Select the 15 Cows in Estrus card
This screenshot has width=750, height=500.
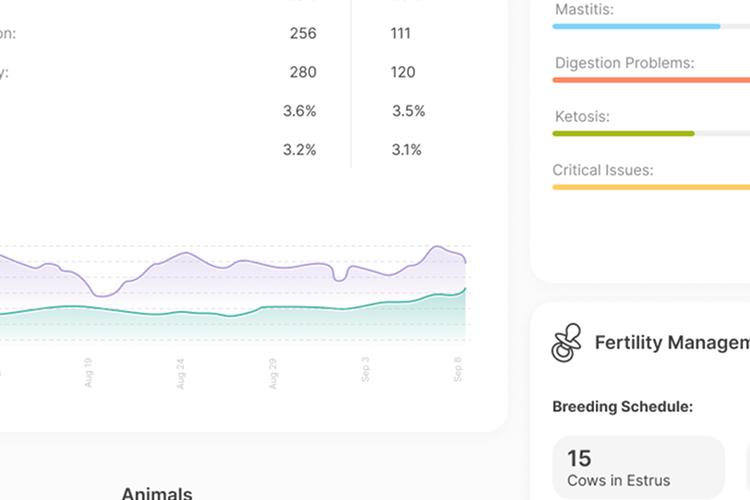click(639, 468)
